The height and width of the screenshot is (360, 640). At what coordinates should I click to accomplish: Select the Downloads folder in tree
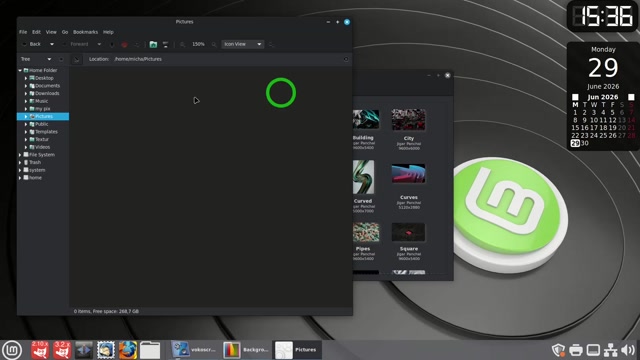click(47, 93)
